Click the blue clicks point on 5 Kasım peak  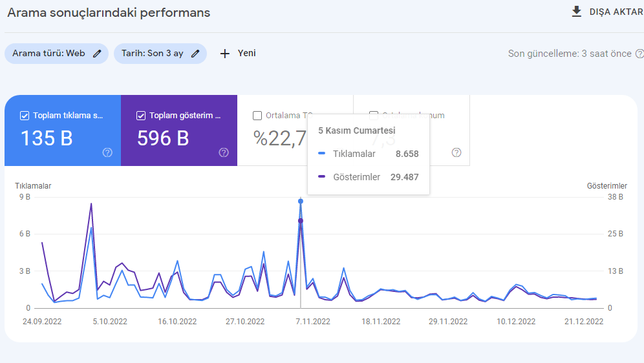point(301,202)
